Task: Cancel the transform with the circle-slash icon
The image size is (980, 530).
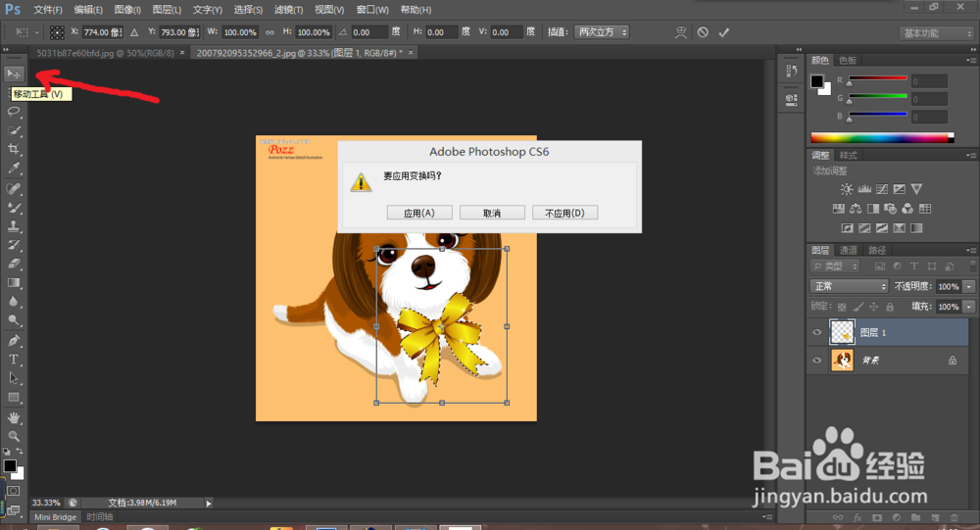Action: (x=703, y=32)
